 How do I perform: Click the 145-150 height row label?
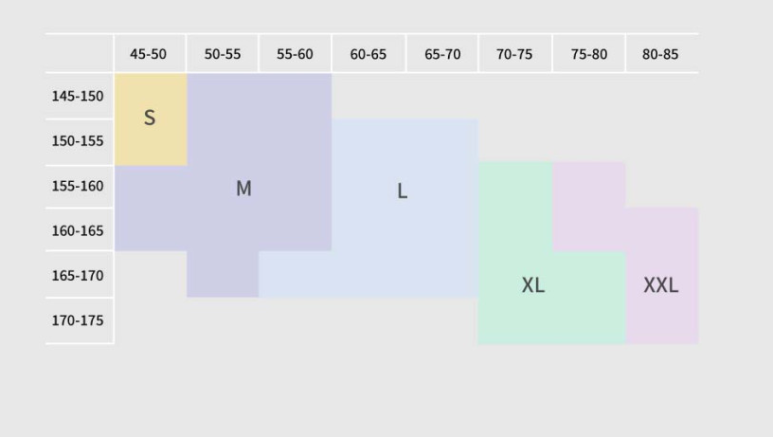pos(78,96)
